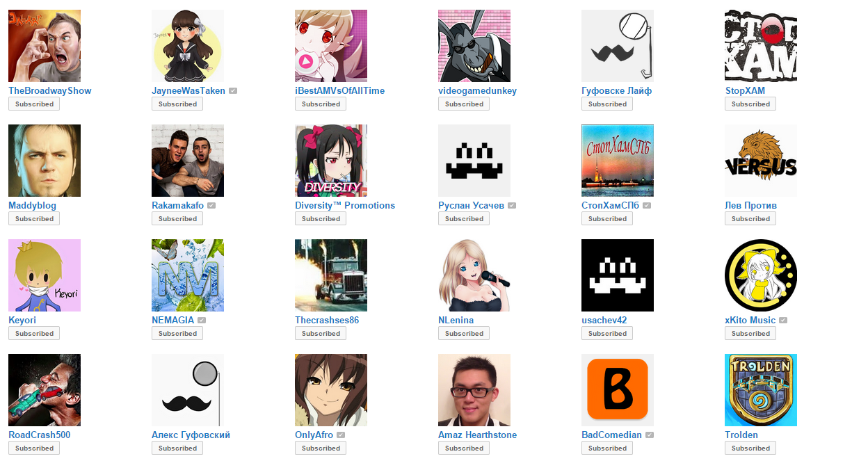The image size is (868, 461).
Task: Click Subscribed button under Trolden
Action: point(750,448)
